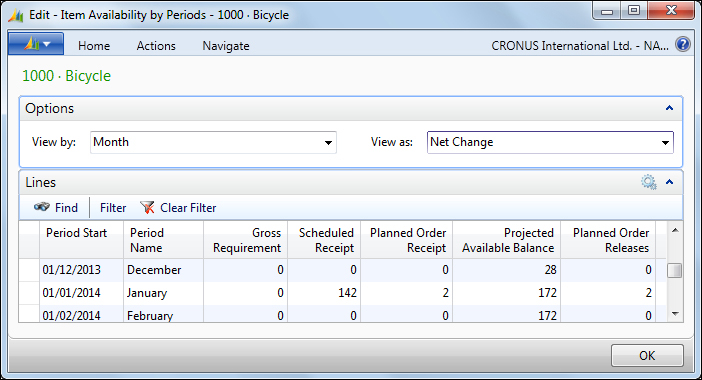702x380 pixels.
Task: Click the Projected Available Balance column header
Action: [507, 240]
